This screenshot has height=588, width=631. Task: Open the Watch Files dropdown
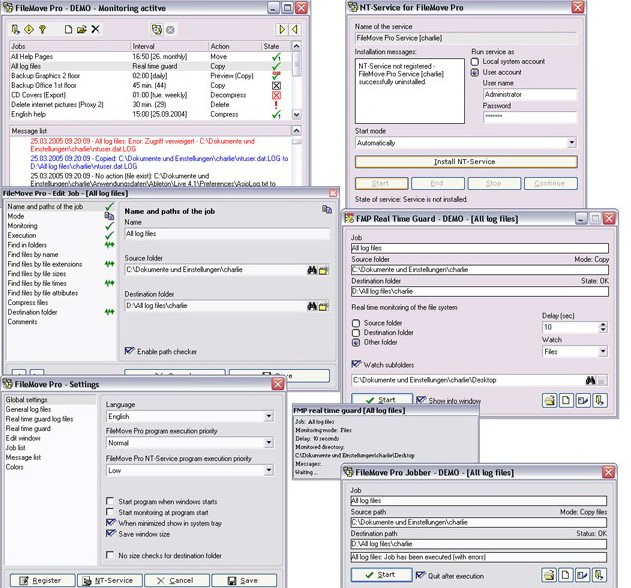coord(602,352)
